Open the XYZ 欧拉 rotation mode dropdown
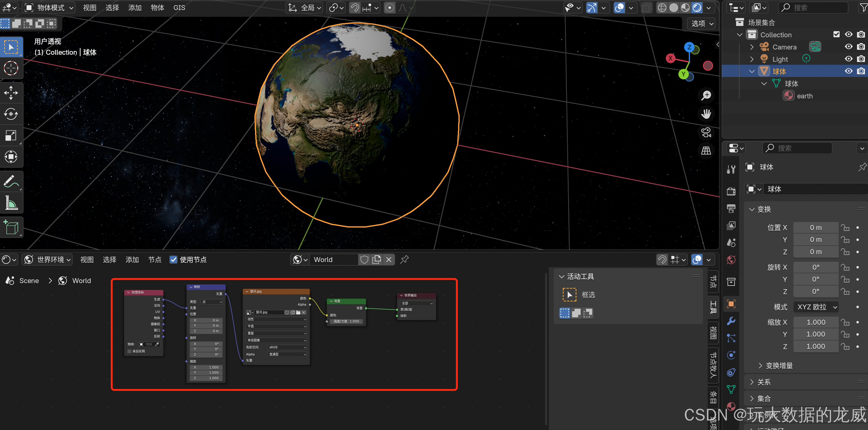This screenshot has height=430, width=868. (816, 307)
